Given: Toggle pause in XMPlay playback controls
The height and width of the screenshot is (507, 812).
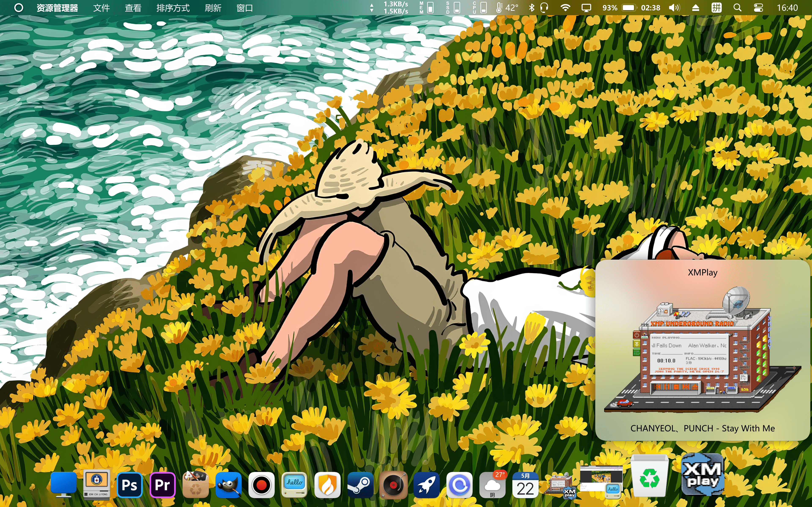Looking at the screenshot, I should pyautogui.click(x=666, y=387).
